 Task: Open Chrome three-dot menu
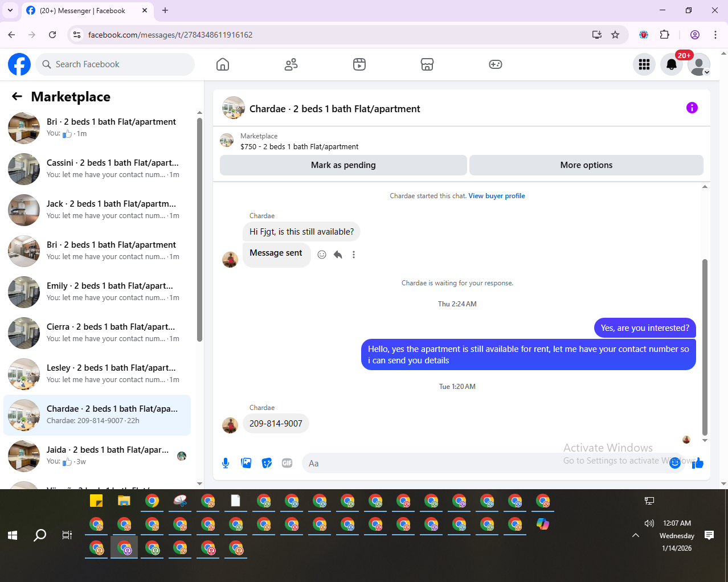point(715,35)
